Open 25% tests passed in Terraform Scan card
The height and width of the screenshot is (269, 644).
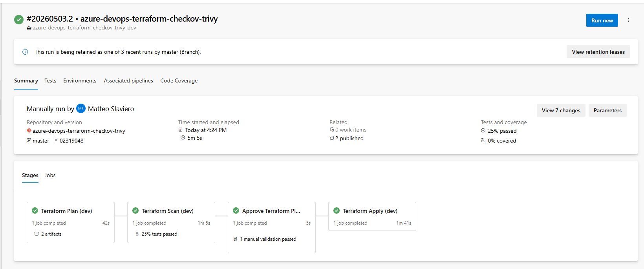point(159,234)
